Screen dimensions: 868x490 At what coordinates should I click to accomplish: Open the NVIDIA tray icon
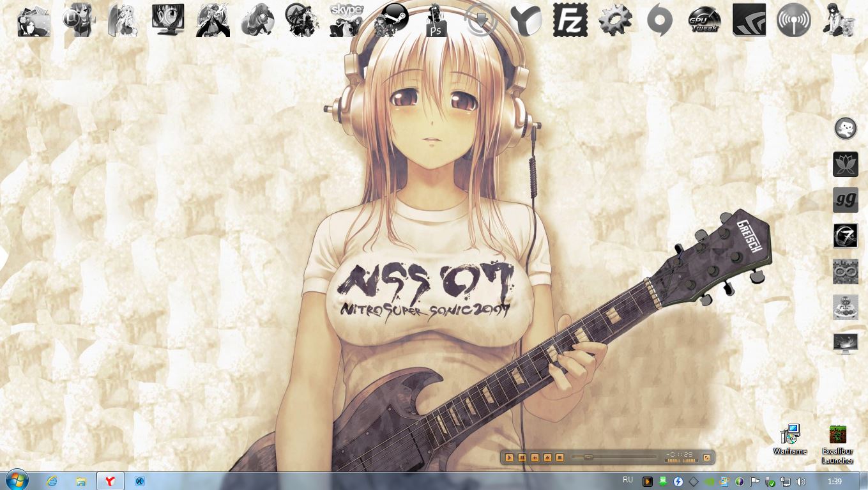pos(709,482)
